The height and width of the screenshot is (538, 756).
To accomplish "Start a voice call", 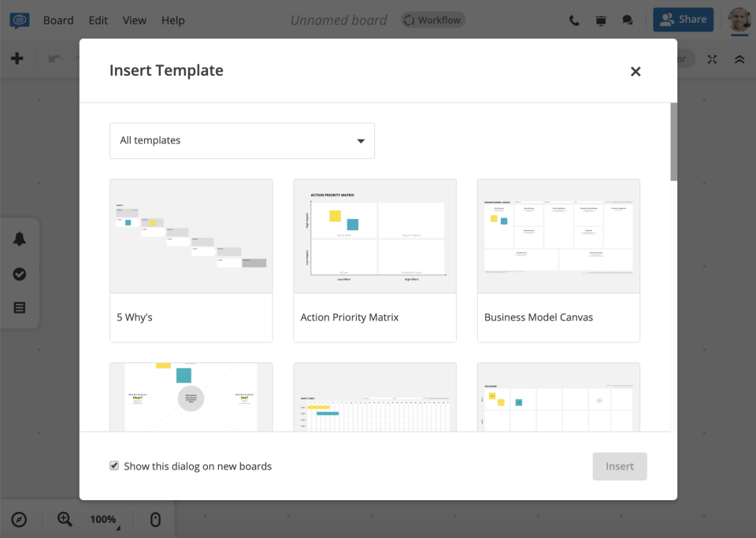I will (x=574, y=20).
